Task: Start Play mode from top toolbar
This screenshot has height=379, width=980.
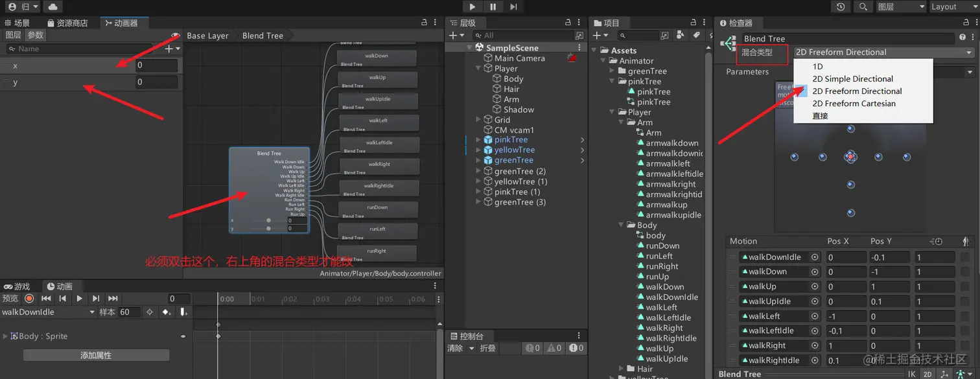Action: pyautogui.click(x=472, y=6)
